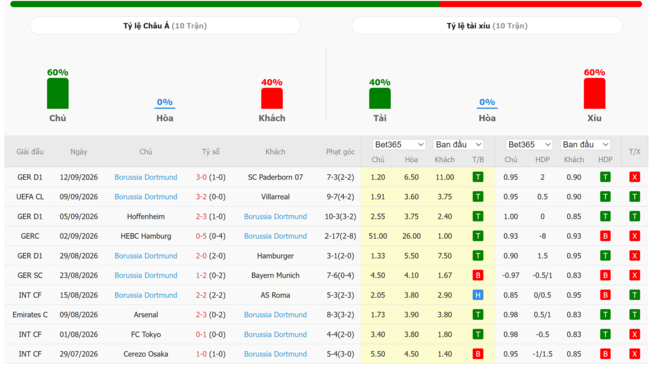Click the green 60% Chủ bar

(x=58, y=94)
